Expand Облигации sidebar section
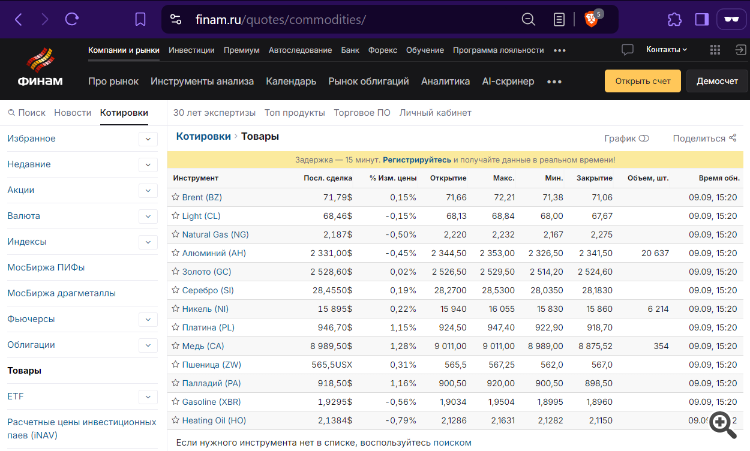 point(148,345)
